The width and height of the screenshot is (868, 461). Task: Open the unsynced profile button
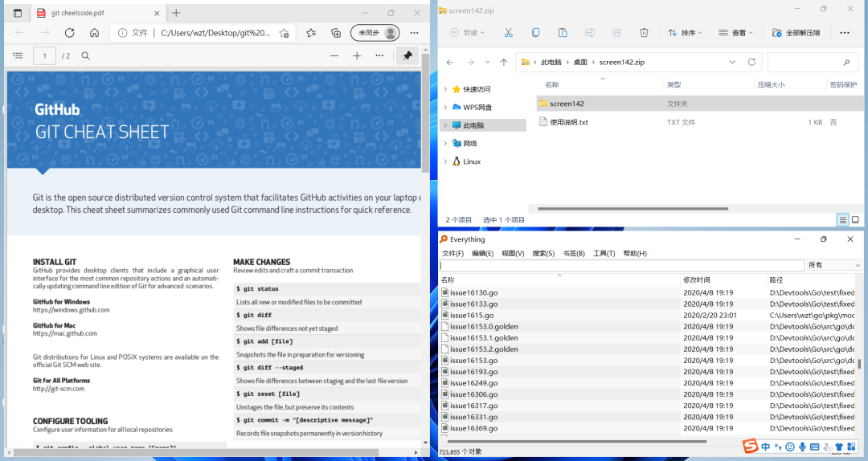coord(375,33)
